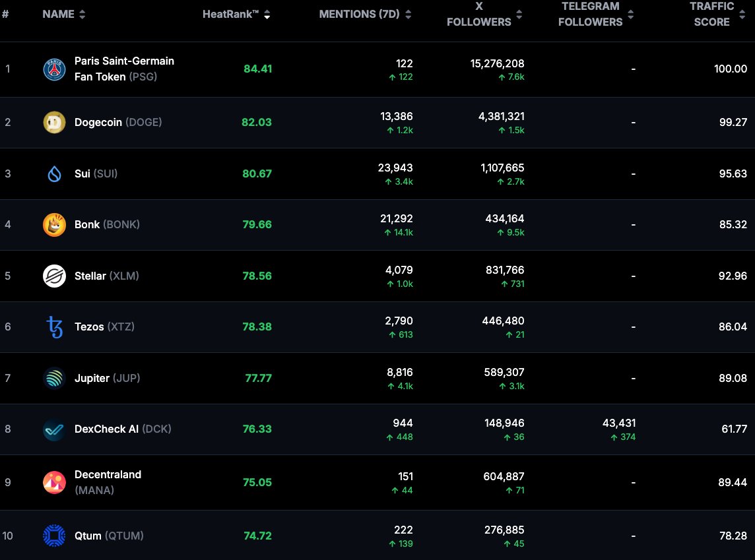Click the X followers value 1,107,665
This screenshot has width=755, height=560.
coord(502,168)
